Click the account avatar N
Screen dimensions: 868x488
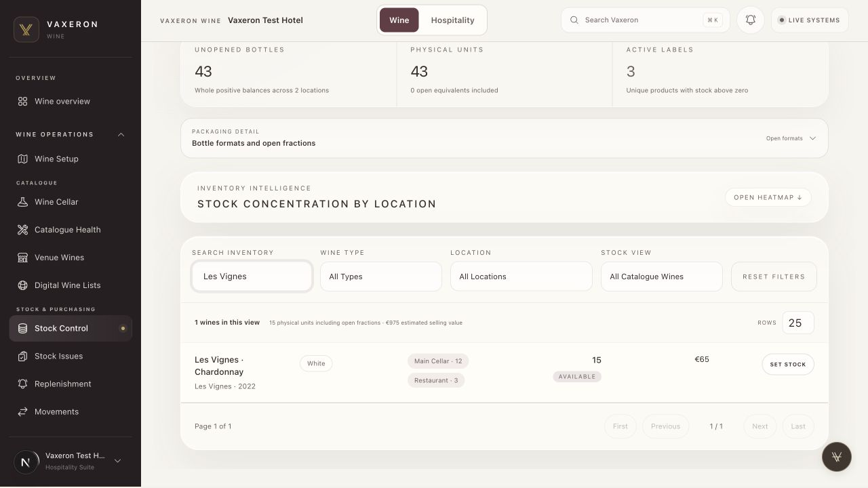26,462
